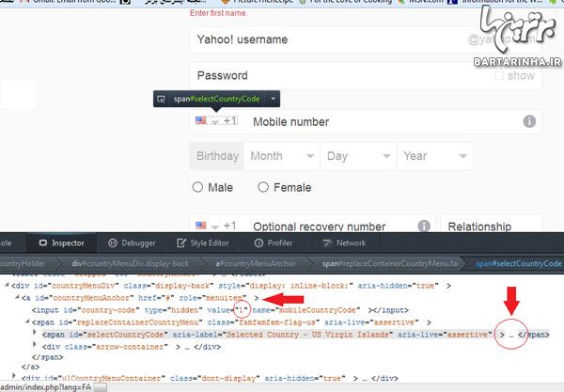The image size is (564, 392).
Task: Select the span#replaceContainerCountryMenu breadcrumb
Action: (x=390, y=263)
